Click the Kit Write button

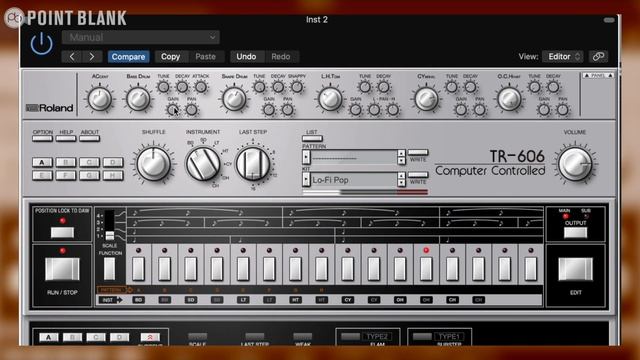click(418, 175)
